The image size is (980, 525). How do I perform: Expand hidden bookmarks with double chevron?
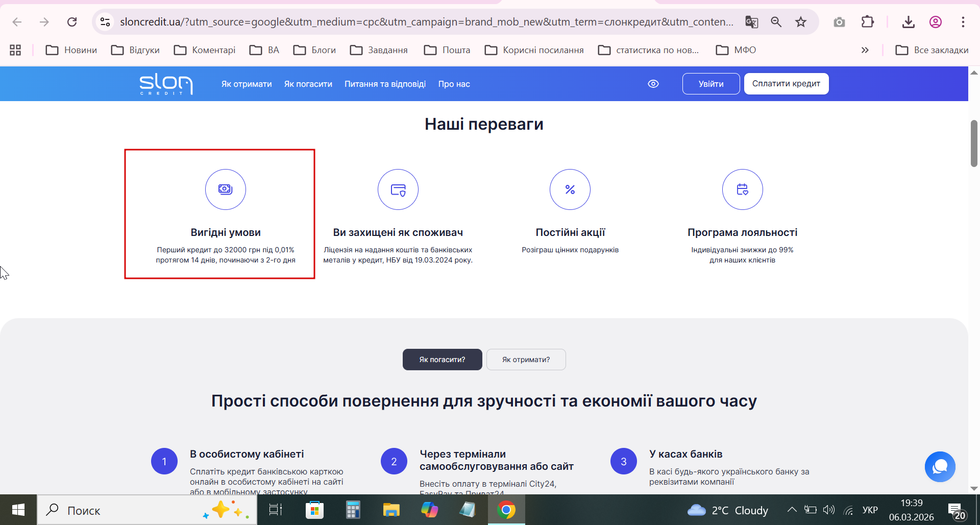865,50
